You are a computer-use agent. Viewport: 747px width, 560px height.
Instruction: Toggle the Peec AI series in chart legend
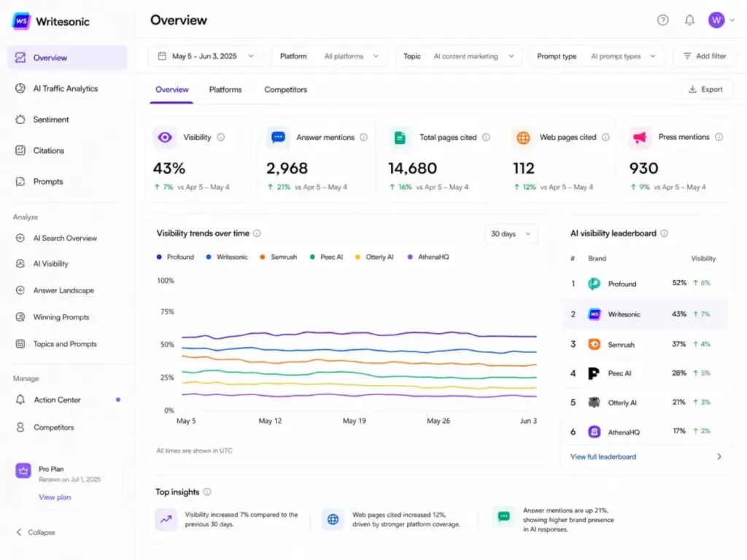click(326, 257)
